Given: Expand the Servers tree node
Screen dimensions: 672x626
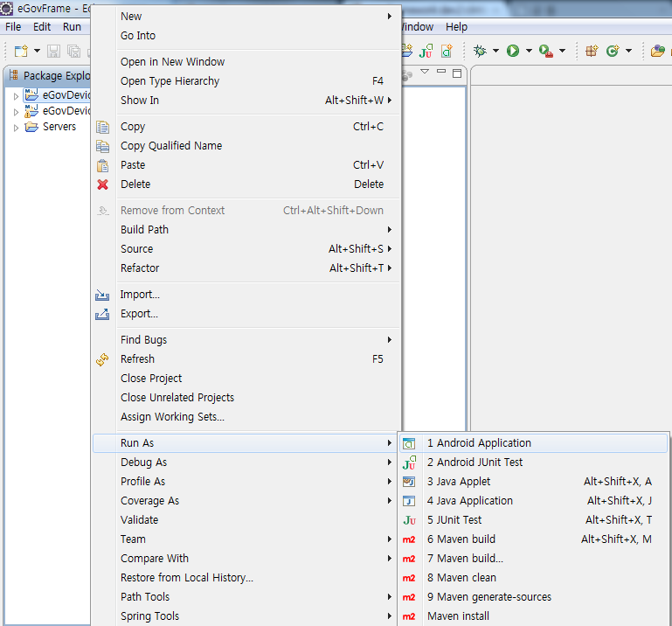Looking at the screenshot, I should [x=16, y=128].
